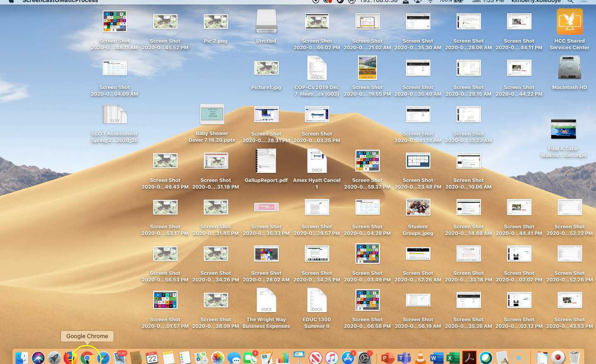Viewport: 596px width, 364px height.
Task: Select the Macintosh HD drive icon
Action: coord(569,68)
